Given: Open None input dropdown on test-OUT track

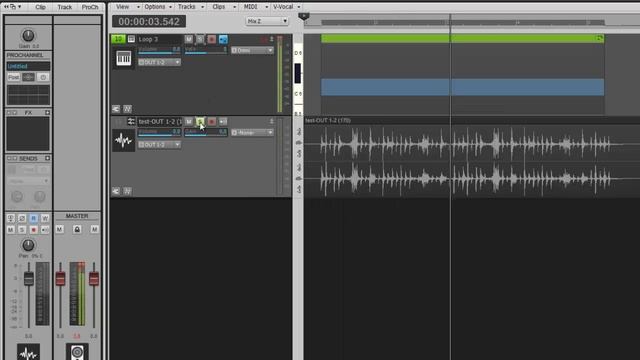Looking at the screenshot, I should click(x=252, y=133).
